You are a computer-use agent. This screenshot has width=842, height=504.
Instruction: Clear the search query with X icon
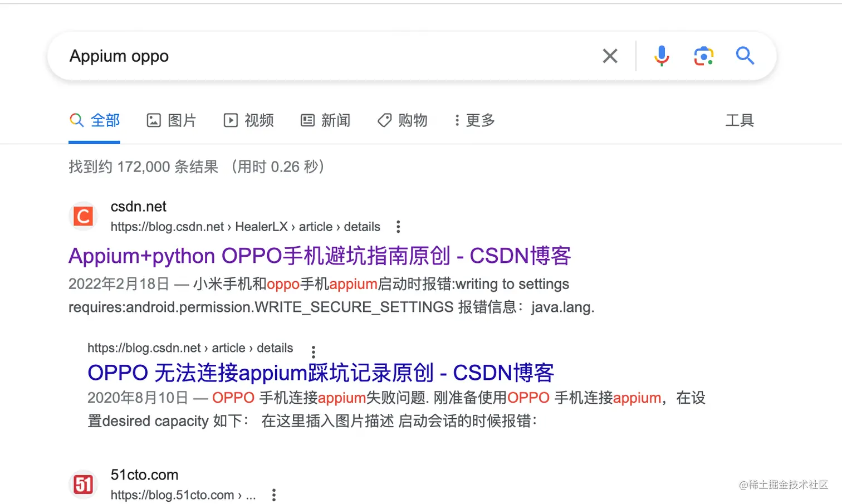coord(610,56)
